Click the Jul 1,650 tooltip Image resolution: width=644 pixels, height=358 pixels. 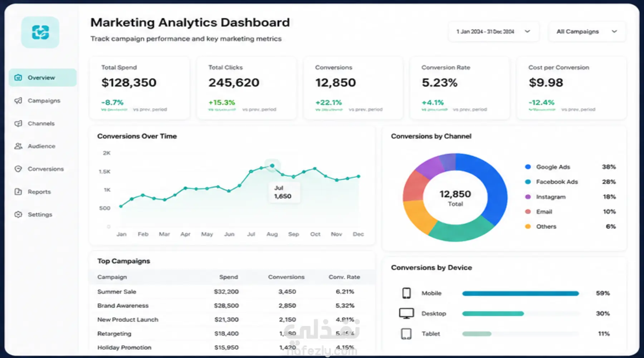pos(284,192)
